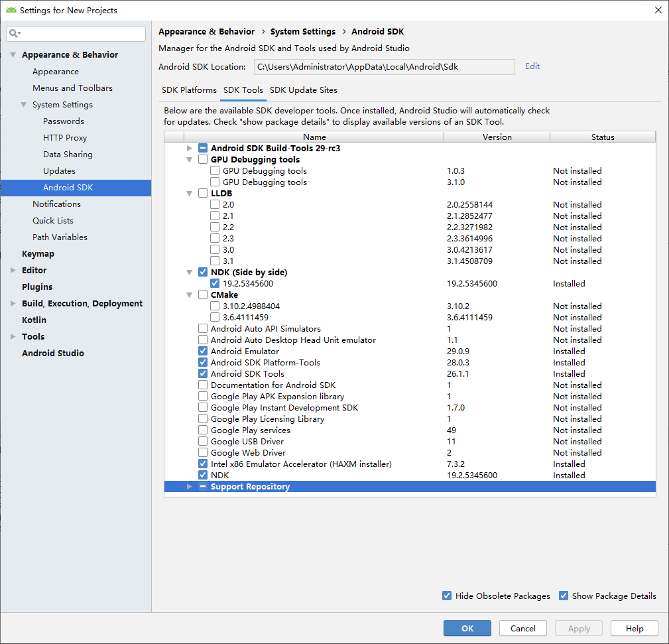This screenshot has height=644, width=669.
Task: Expand the Tools settings section
Action: 13,336
